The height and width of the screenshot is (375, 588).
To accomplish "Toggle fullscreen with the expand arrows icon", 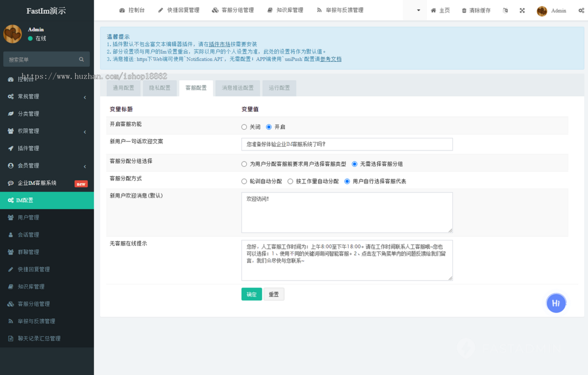I will [x=521, y=10].
